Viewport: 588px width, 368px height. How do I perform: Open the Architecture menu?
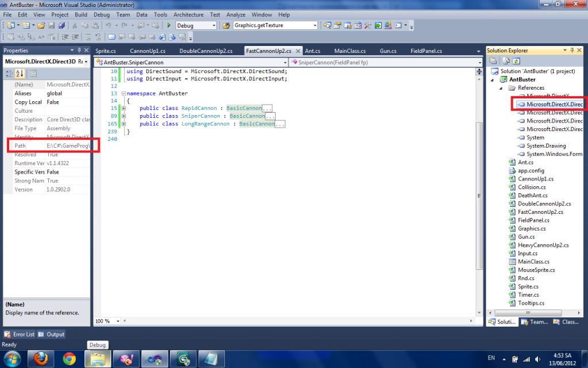(x=188, y=14)
